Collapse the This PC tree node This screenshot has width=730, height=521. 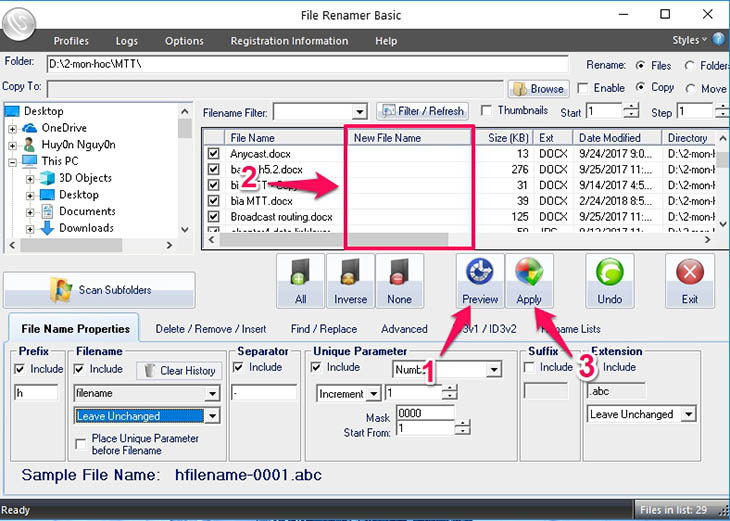tap(13, 162)
